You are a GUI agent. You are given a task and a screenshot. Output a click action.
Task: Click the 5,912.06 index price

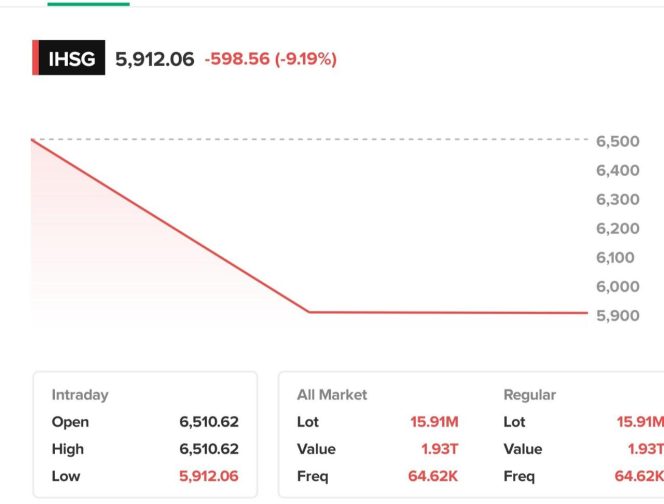pos(155,59)
